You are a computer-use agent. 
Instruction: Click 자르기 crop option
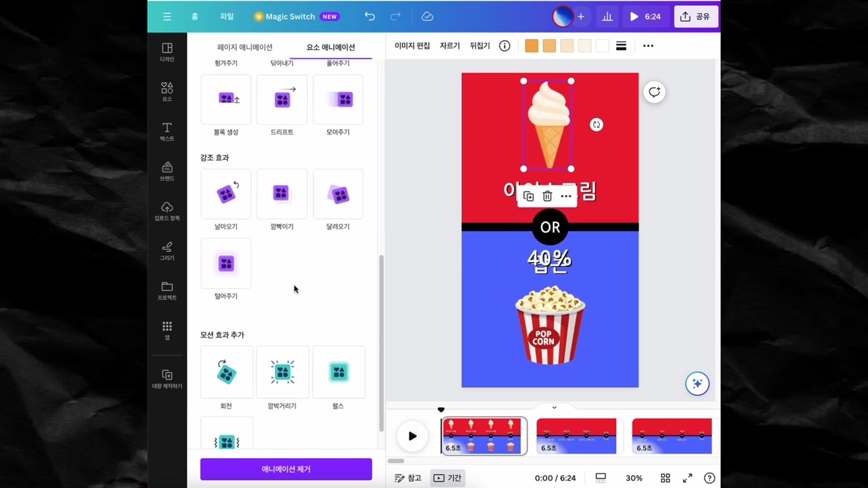pos(449,46)
